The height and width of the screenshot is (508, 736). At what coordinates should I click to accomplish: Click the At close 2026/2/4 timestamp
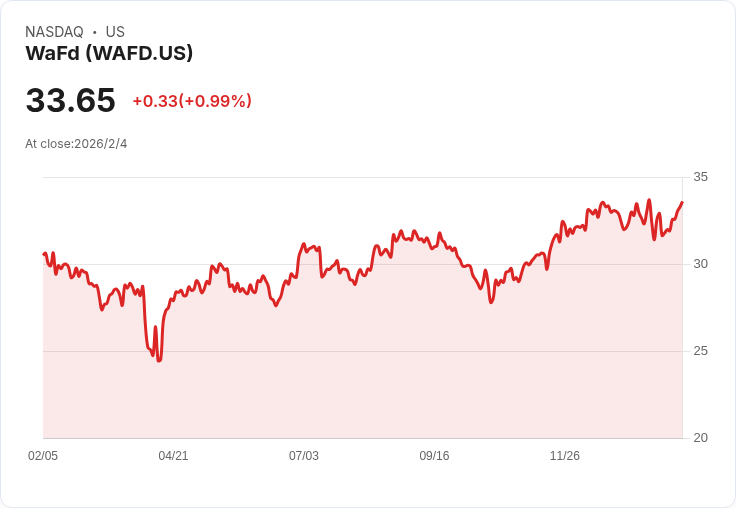pos(76,143)
